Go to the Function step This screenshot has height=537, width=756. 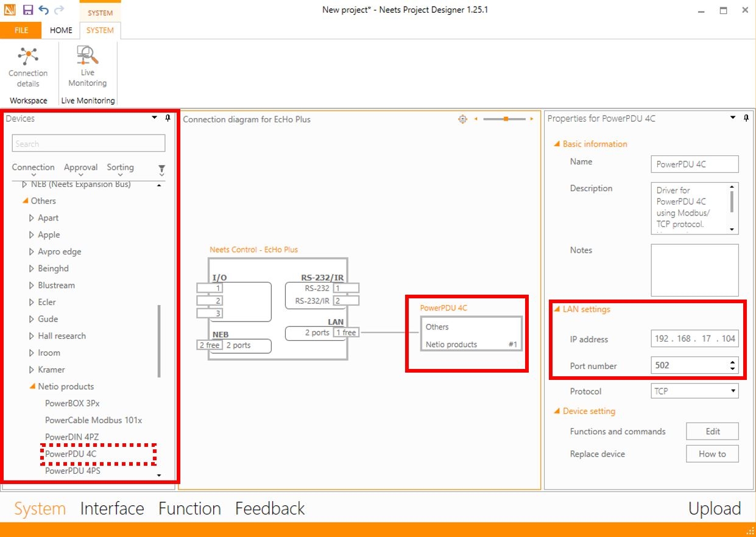(189, 508)
